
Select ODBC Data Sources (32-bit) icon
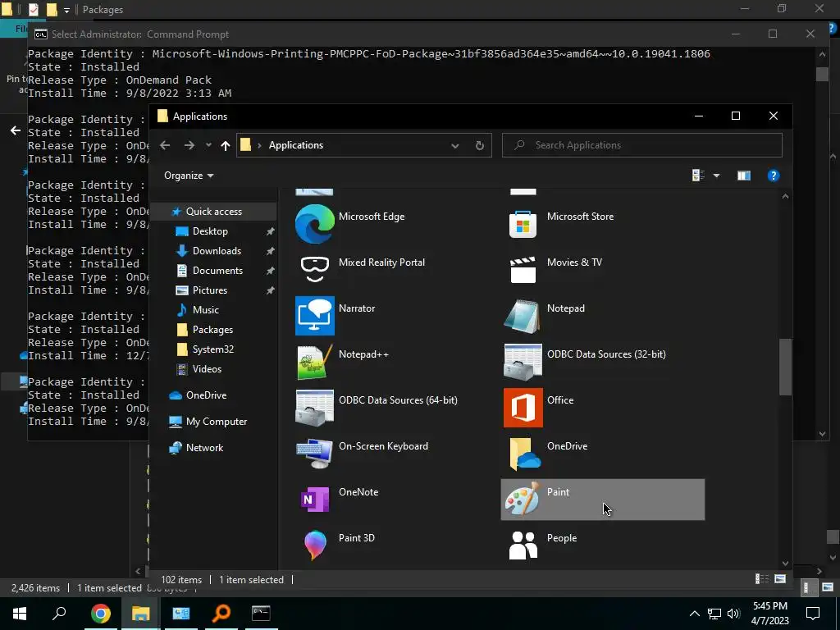pos(523,362)
